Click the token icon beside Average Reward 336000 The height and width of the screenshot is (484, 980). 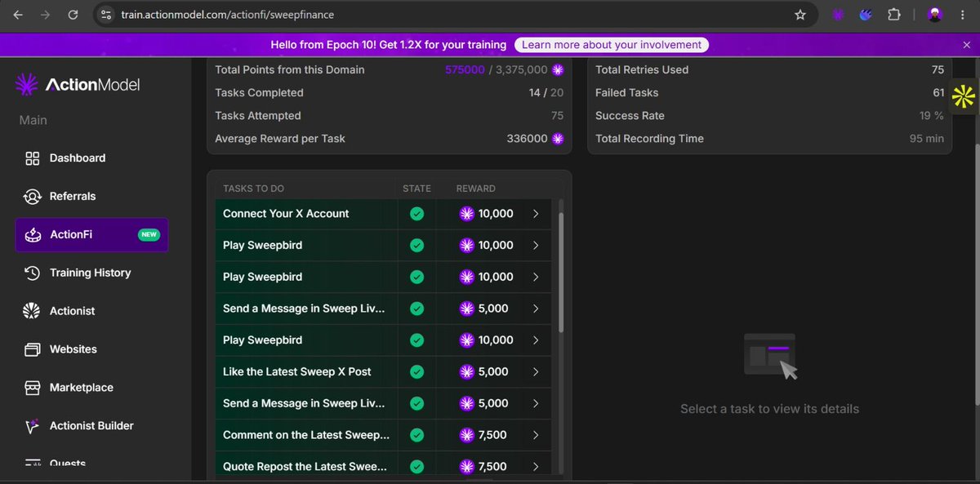(x=558, y=139)
